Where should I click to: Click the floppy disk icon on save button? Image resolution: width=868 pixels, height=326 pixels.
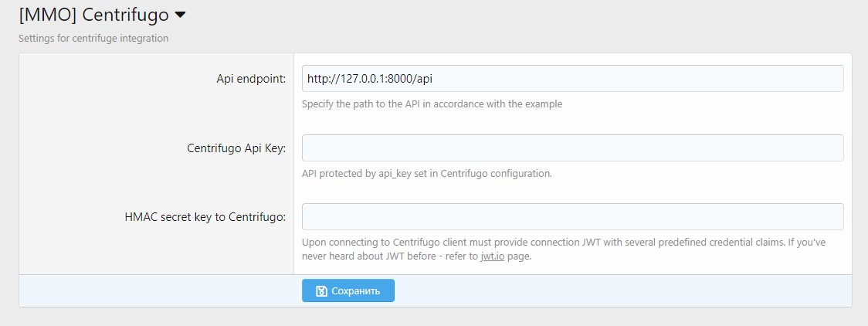(321, 291)
